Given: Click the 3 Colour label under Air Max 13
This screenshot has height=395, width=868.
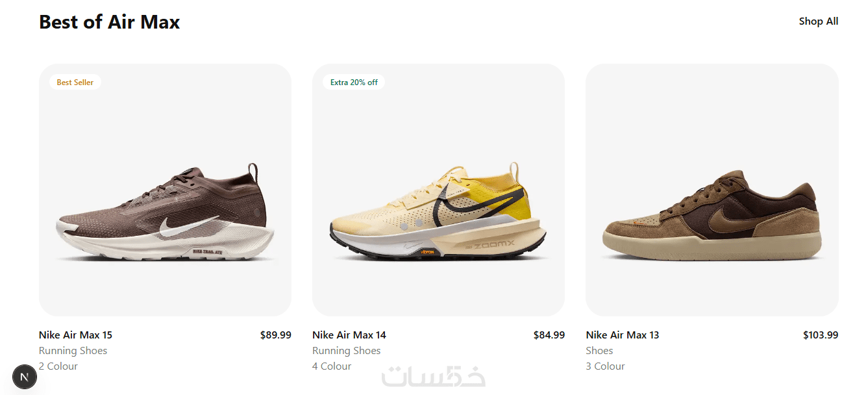Looking at the screenshot, I should pyautogui.click(x=606, y=366).
